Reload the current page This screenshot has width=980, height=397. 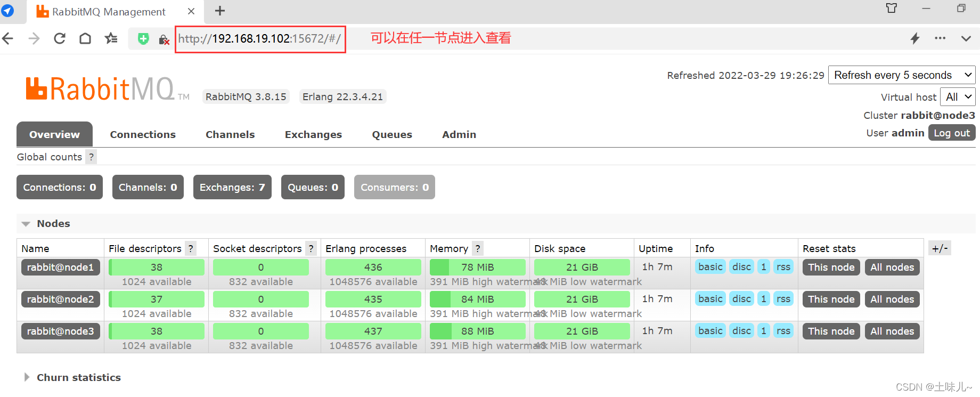[x=60, y=38]
